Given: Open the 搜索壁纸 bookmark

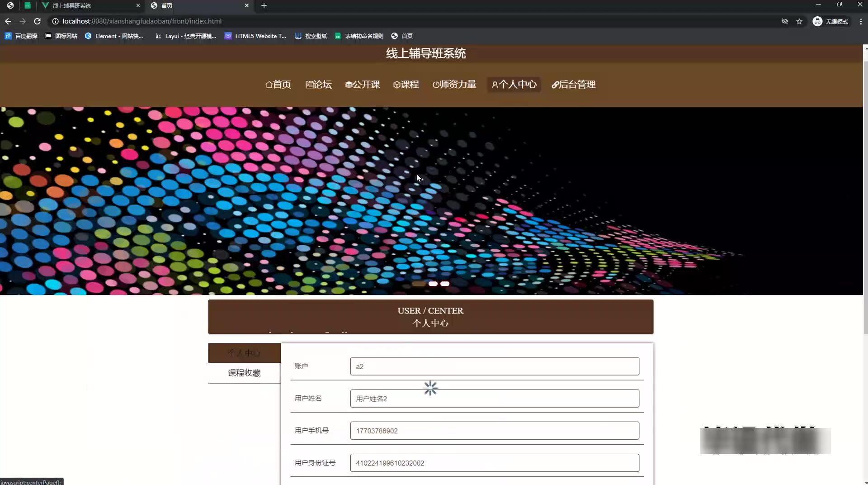Looking at the screenshot, I should (x=311, y=36).
